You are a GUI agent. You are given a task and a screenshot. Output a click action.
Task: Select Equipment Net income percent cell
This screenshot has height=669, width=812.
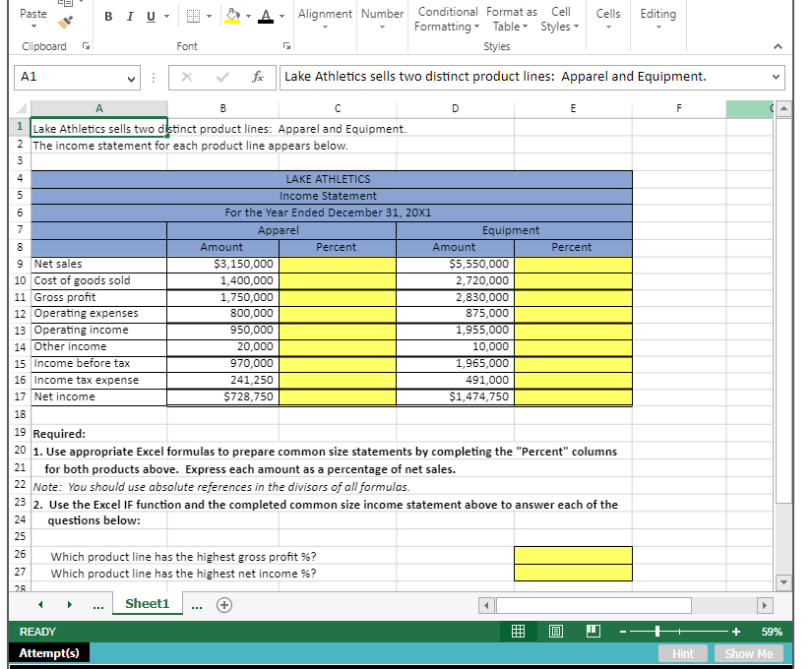[x=573, y=397]
